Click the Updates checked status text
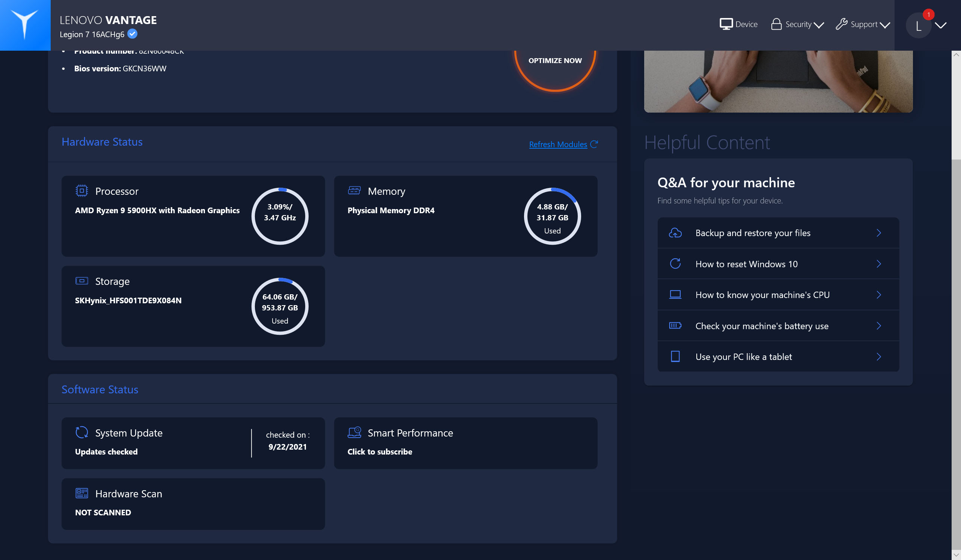 (106, 452)
